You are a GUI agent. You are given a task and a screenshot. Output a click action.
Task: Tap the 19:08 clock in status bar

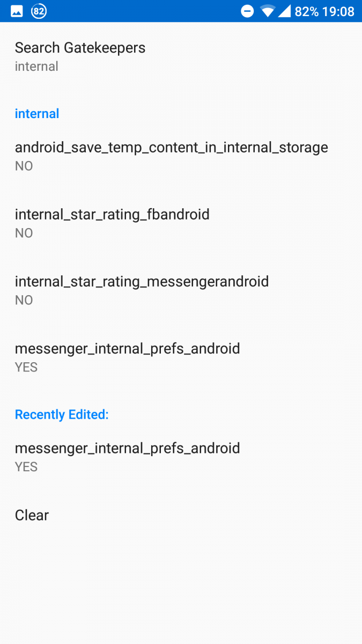pos(342,11)
